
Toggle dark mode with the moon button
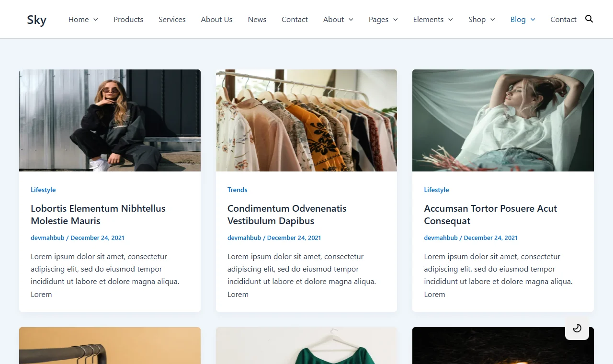click(x=577, y=328)
